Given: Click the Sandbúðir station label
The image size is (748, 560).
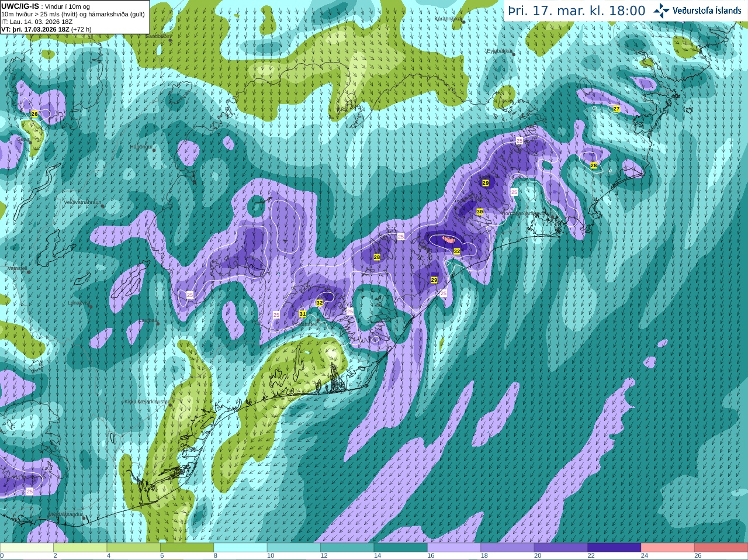Looking at the screenshot, I should [x=158, y=36].
